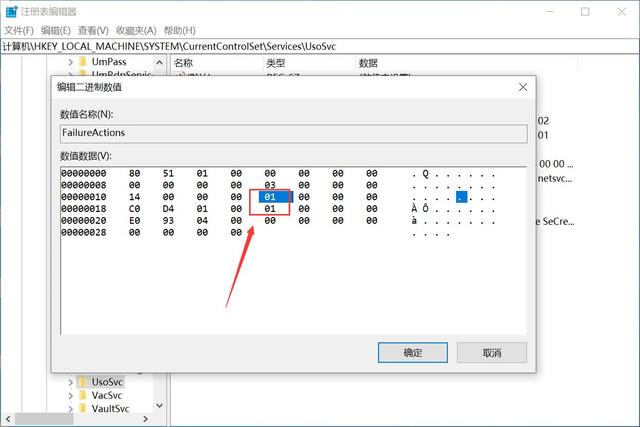Image resolution: width=640 pixels, height=427 pixels.
Task: Select the UmPass key in tree
Action: click(x=109, y=62)
